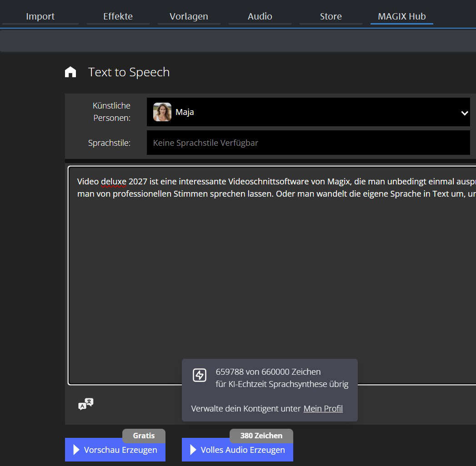Click the Künstliche Personen label

111,112
